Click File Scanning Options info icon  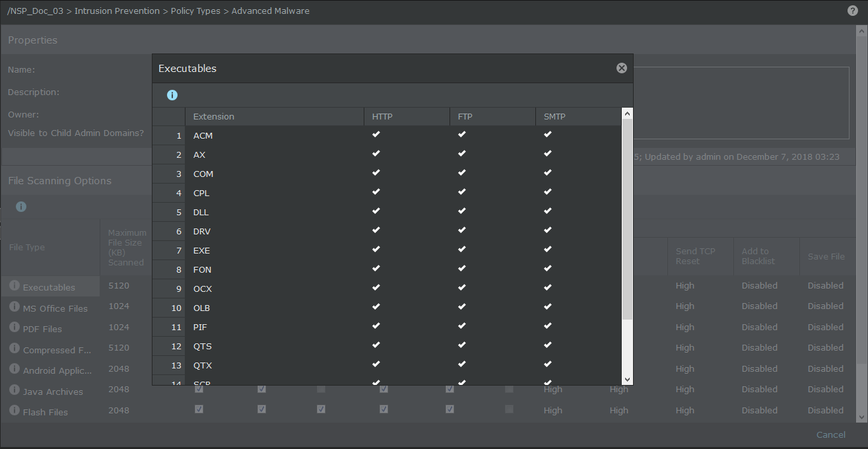(x=21, y=207)
